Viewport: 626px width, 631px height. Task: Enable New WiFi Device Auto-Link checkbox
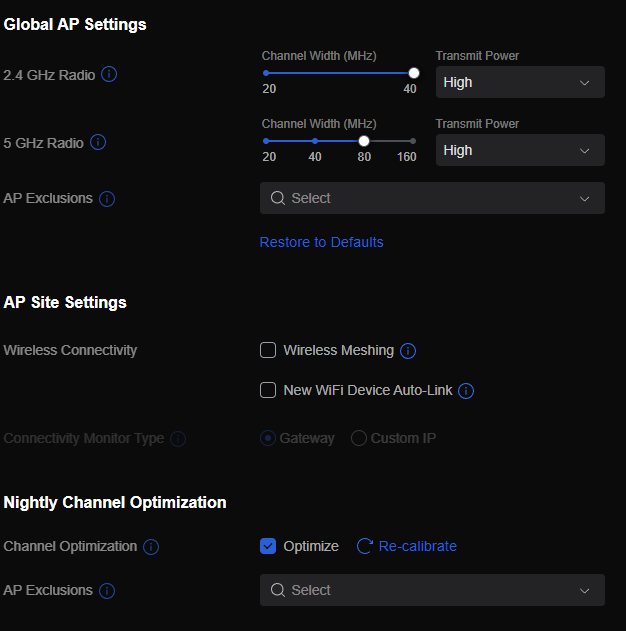[268, 390]
